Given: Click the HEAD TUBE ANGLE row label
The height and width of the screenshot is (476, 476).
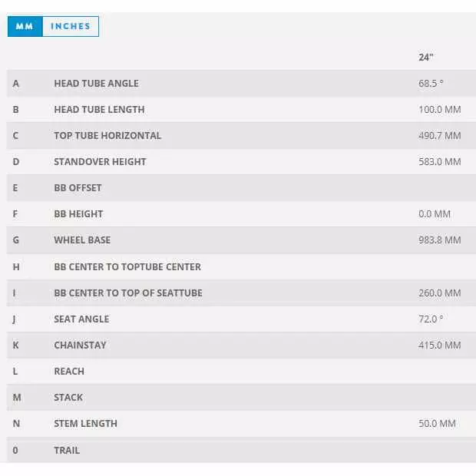Looking at the screenshot, I should click(x=96, y=84).
